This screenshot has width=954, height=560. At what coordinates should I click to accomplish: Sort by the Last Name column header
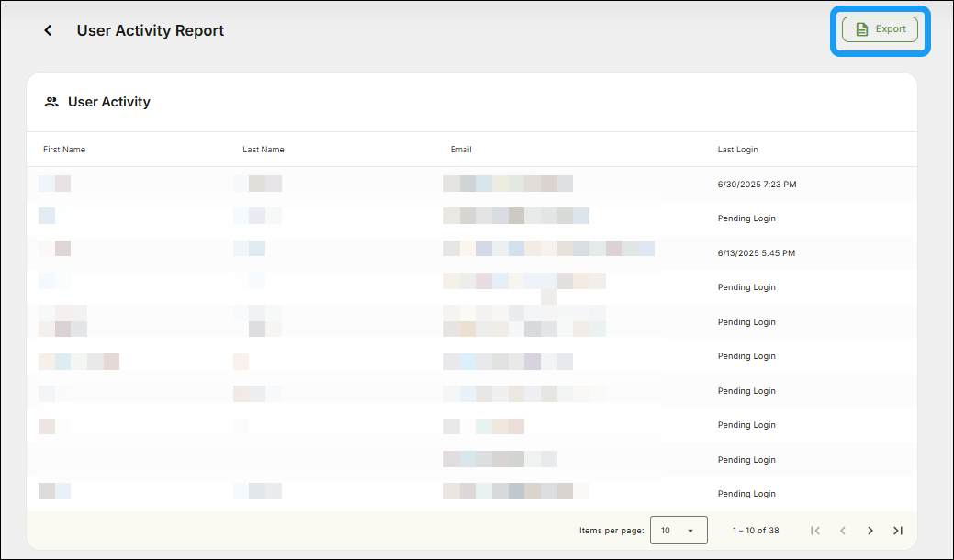(264, 149)
